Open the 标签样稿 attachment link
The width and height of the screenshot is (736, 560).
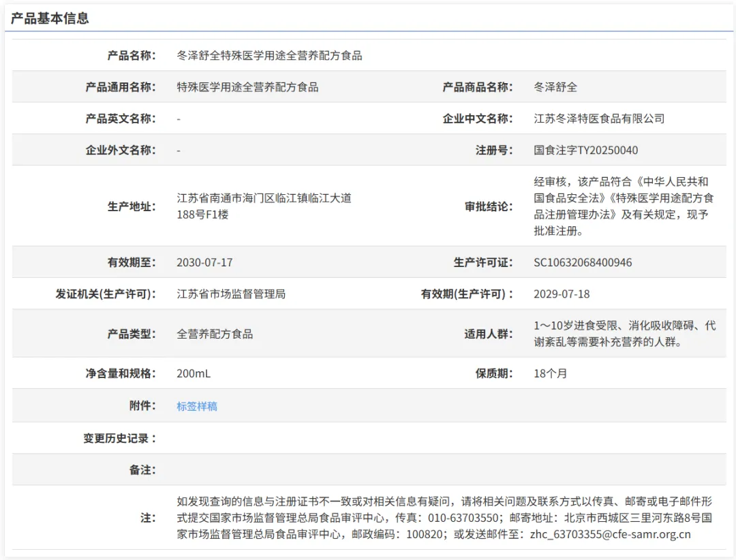(197, 406)
